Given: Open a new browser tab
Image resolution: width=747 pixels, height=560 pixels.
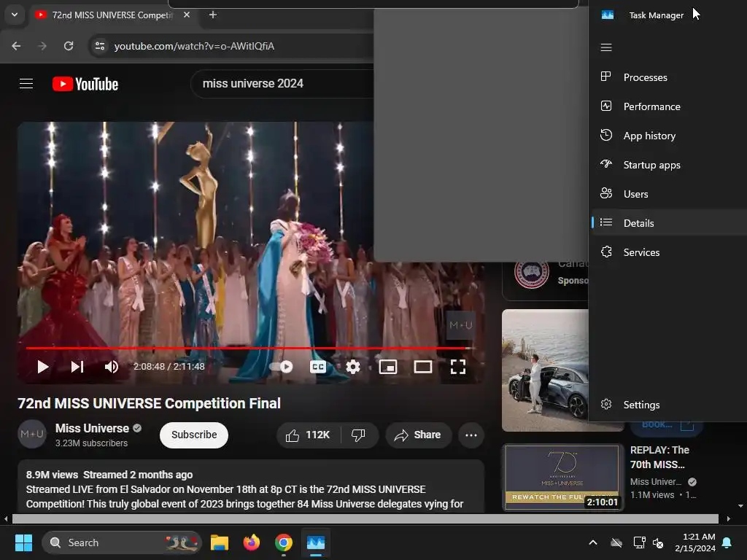Looking at the screenshot, I should pyautogui.click(x=213, y=15).
